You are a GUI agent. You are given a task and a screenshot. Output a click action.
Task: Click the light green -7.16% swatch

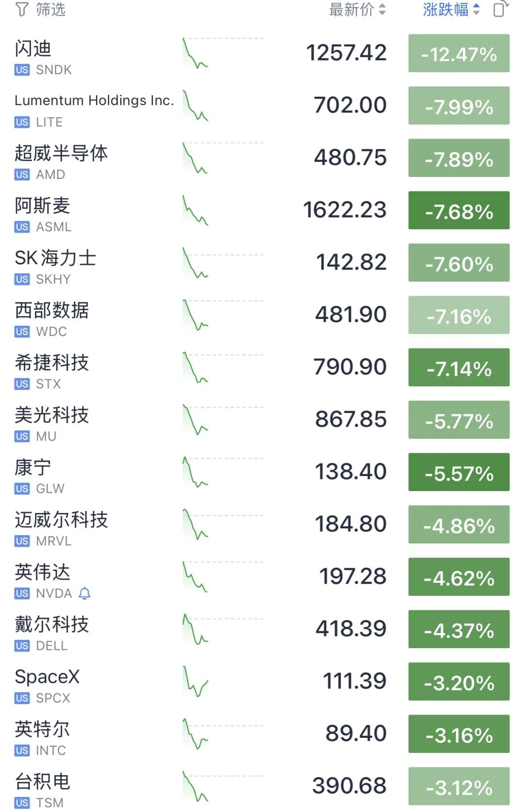pyautogui.click(x=459, y=315)
